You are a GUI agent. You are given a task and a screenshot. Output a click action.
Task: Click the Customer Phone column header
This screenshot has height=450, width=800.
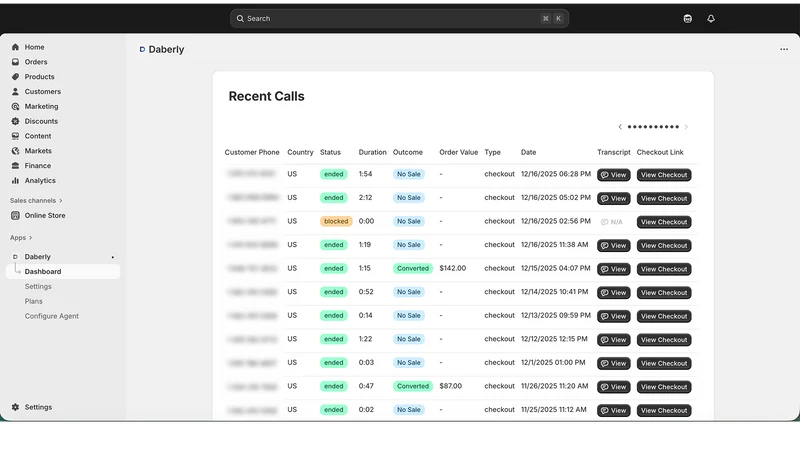[252, 152]
